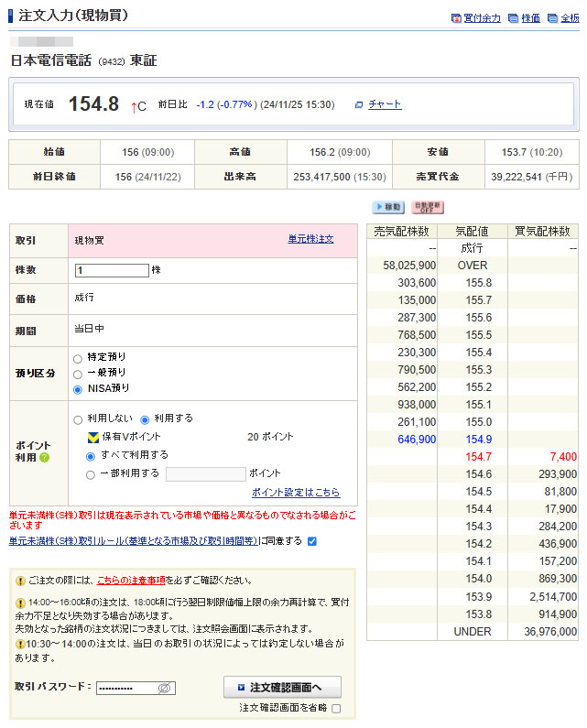587x728 pixels.
Task: Open the 単元株注文 unit order link
Action: [310, 239]
